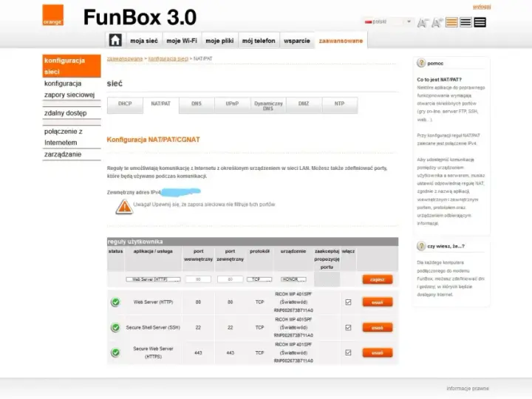Viewport: 532px width, 399px height.
Task: Click the 'reguły użytkownika' table header
Action: (253, 242)
